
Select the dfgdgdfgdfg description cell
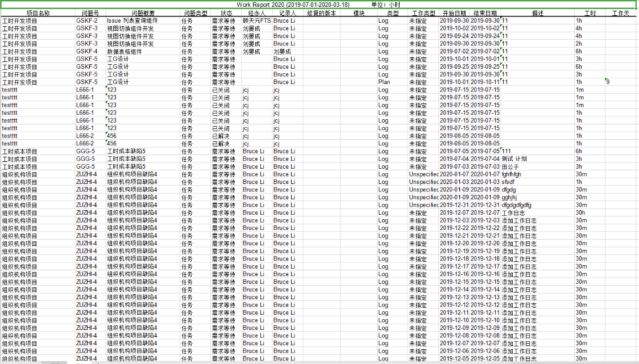(x=516, y=205)
